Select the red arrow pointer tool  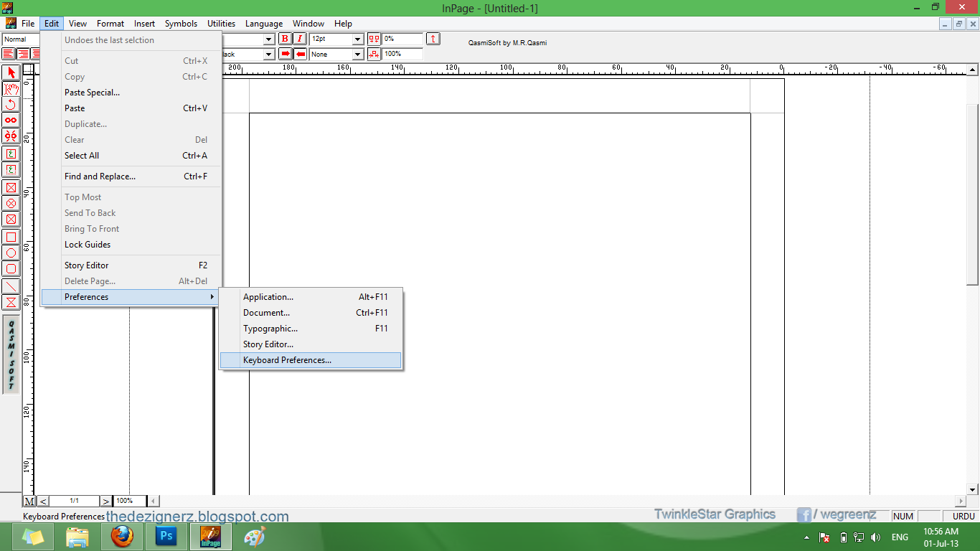pyautogui.click(x=11, y=72)
